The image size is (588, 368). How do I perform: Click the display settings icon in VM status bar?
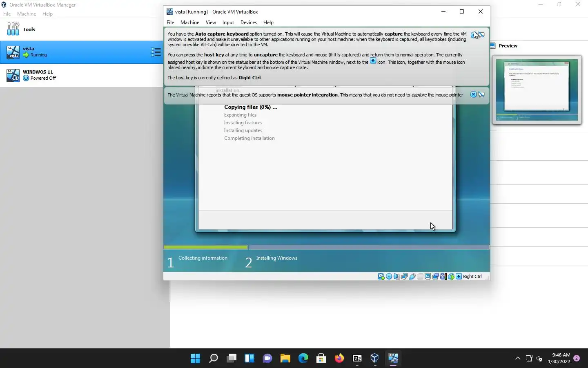[x=428, y=276]
